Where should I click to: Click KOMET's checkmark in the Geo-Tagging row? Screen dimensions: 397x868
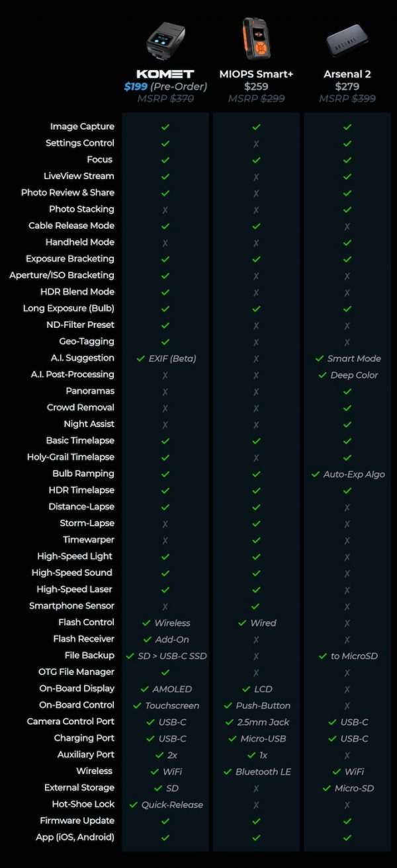tap(165, 342)
